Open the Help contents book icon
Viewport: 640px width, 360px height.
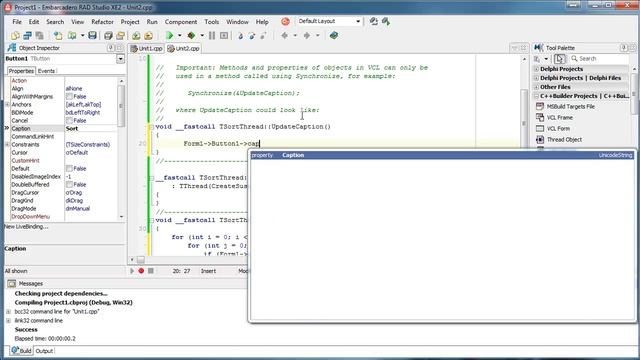(x=334, y=36)
